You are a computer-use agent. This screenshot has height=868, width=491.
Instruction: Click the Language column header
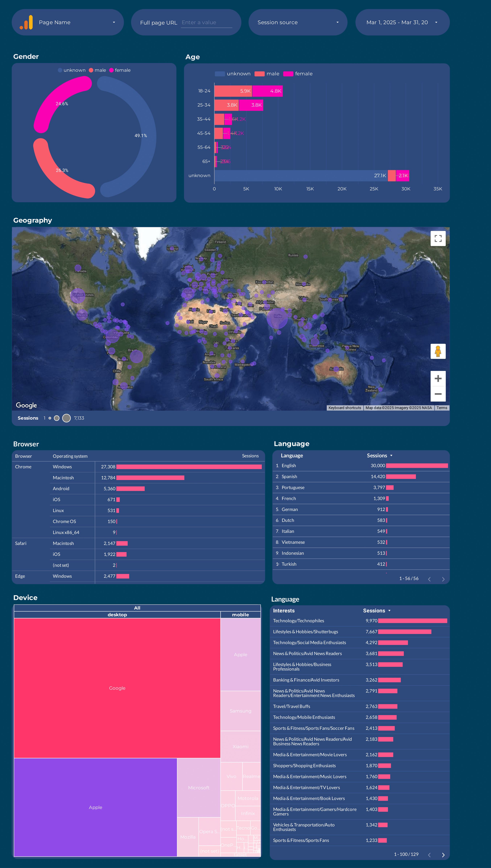tap(292, 456)
